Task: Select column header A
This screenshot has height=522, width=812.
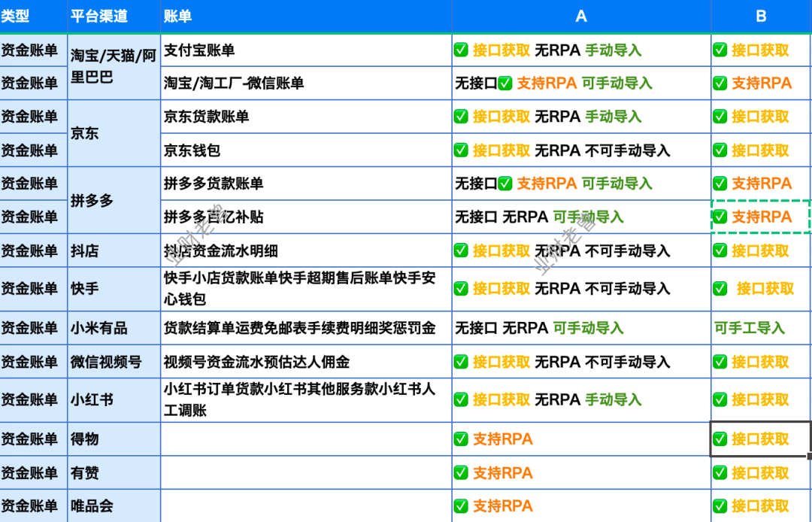Action: [581, 16]
